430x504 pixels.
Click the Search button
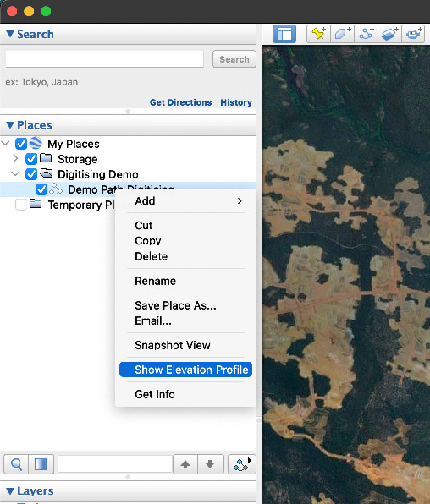coord(234,59)
